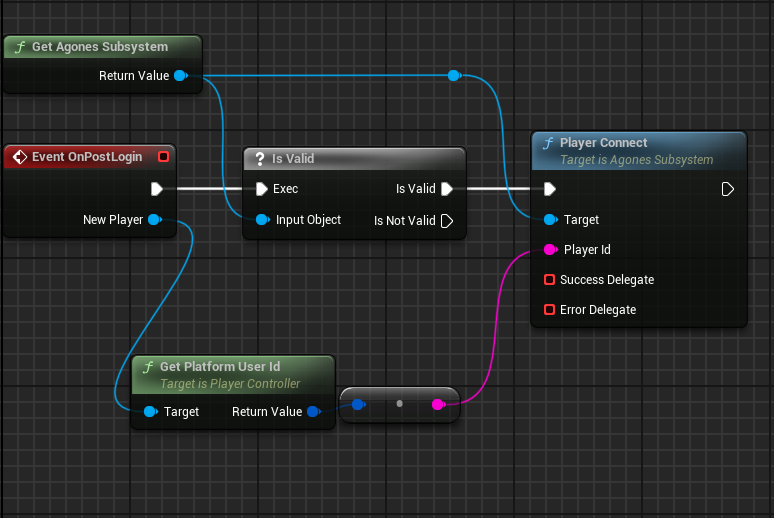Click the Success Delegate pin

pos(549,280)
